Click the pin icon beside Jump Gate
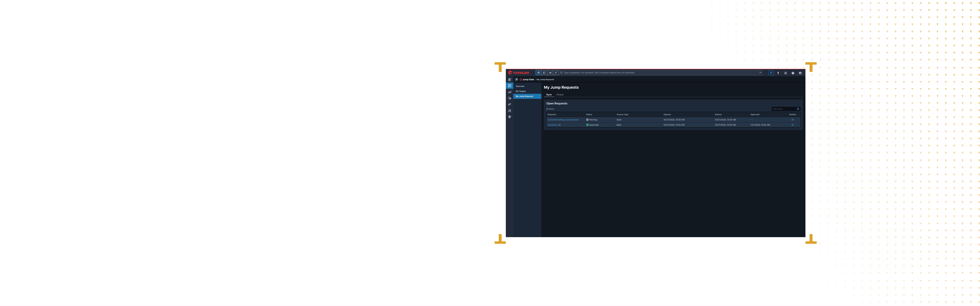980x306 pixels. point(516,80)
